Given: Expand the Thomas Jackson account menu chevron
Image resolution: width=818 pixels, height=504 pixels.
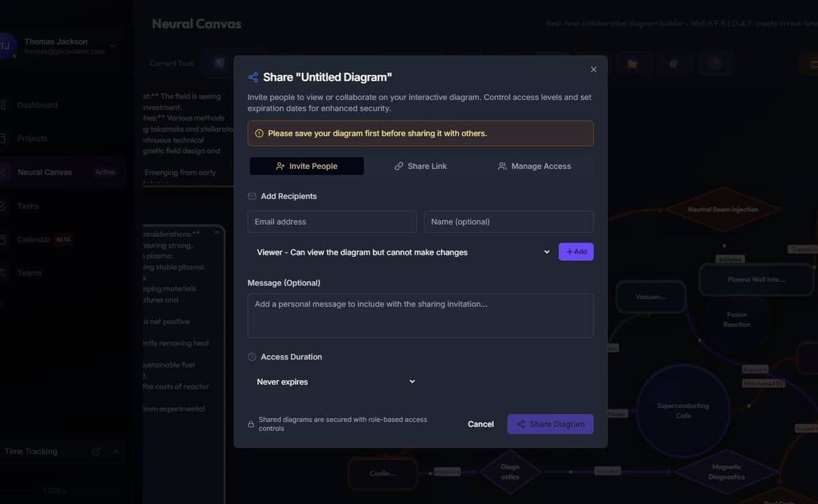Looking at the screenshot, I should point(113,46).
